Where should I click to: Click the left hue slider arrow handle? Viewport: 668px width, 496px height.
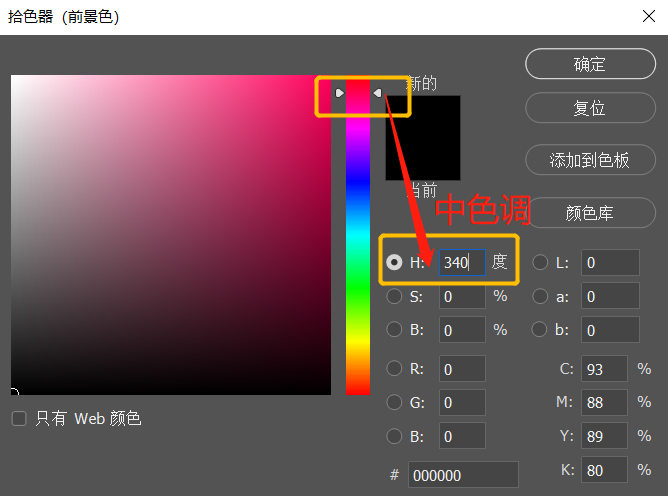[x=340, y=93]
